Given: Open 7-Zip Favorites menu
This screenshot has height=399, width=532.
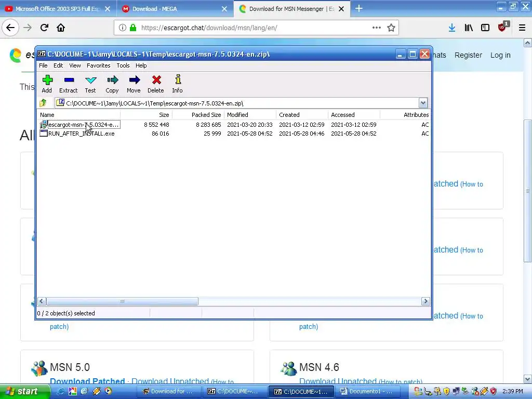Looking at the screenshot, I should point(98,65).
